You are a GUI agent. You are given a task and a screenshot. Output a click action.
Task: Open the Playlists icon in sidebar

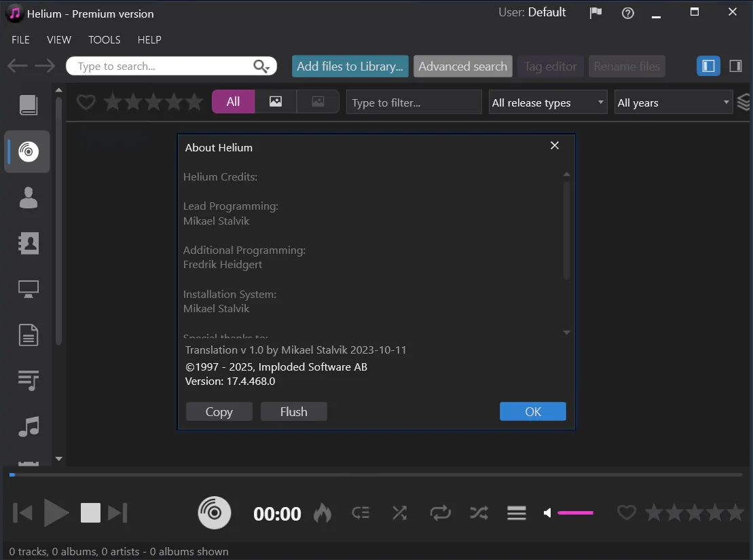pos(29,380)
